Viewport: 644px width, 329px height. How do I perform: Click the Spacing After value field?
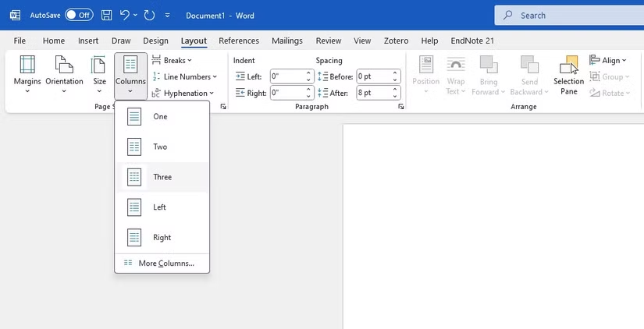(373, 93)
